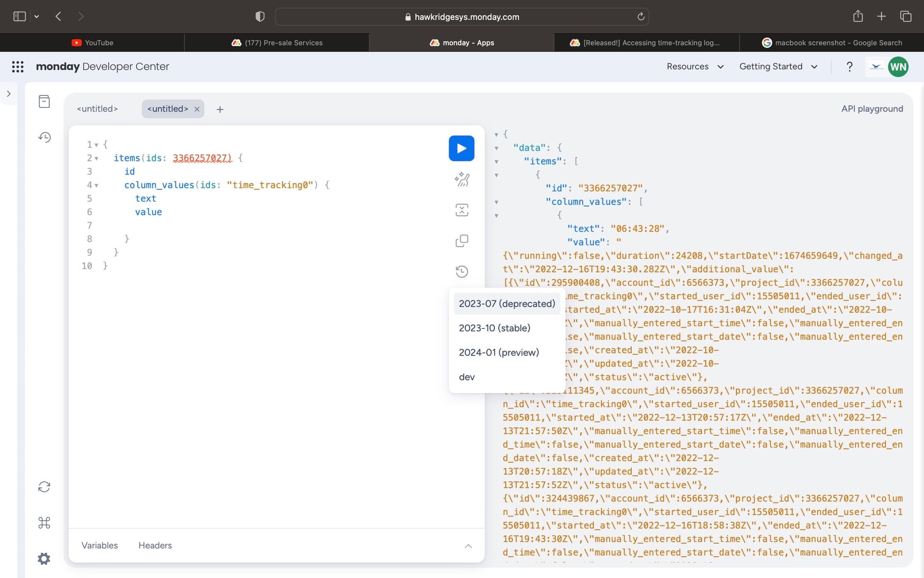Open the Variables editor tab
924x578 pixels.
[100, 545]
